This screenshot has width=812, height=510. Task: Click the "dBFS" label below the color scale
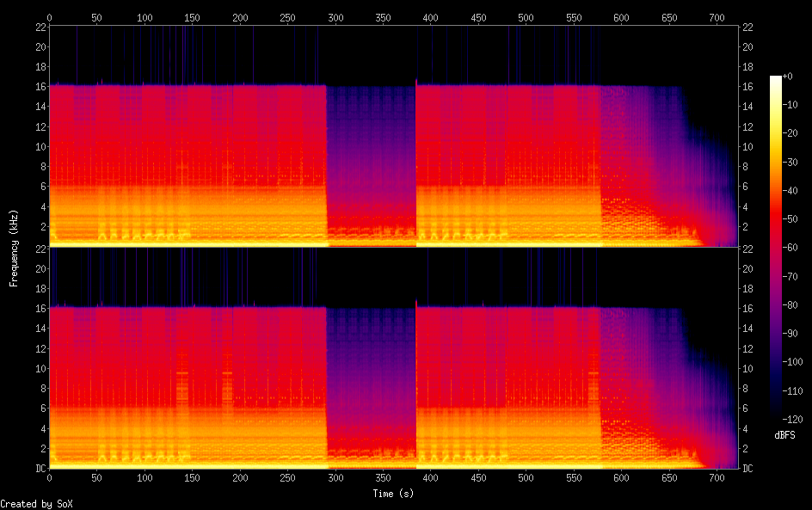784,436
